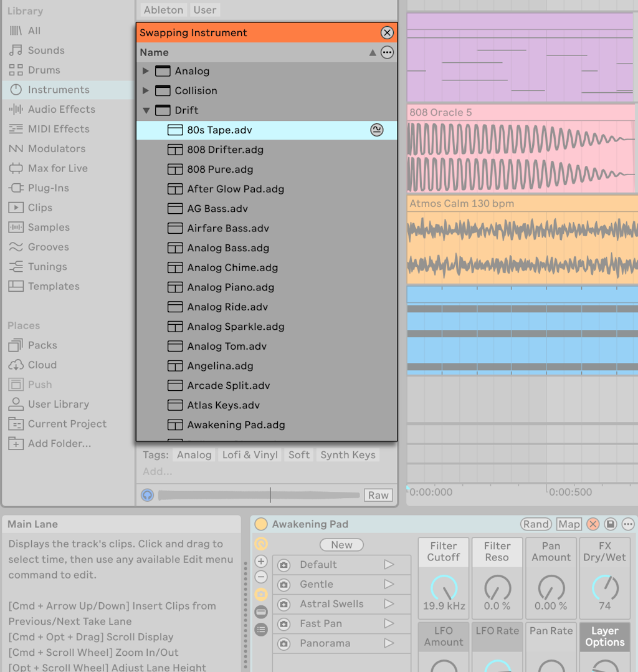Click the Max for Live sidebar icon

click(56, 168)
